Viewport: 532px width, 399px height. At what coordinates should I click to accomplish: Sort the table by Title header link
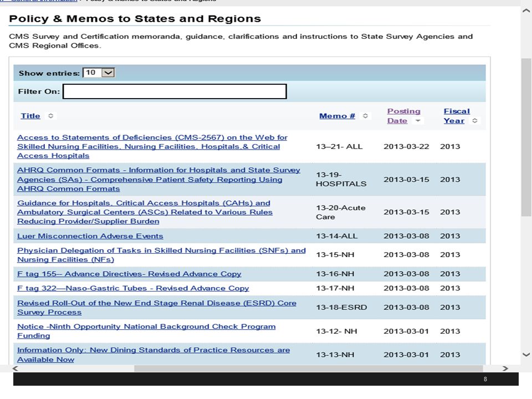pos(30,116)
